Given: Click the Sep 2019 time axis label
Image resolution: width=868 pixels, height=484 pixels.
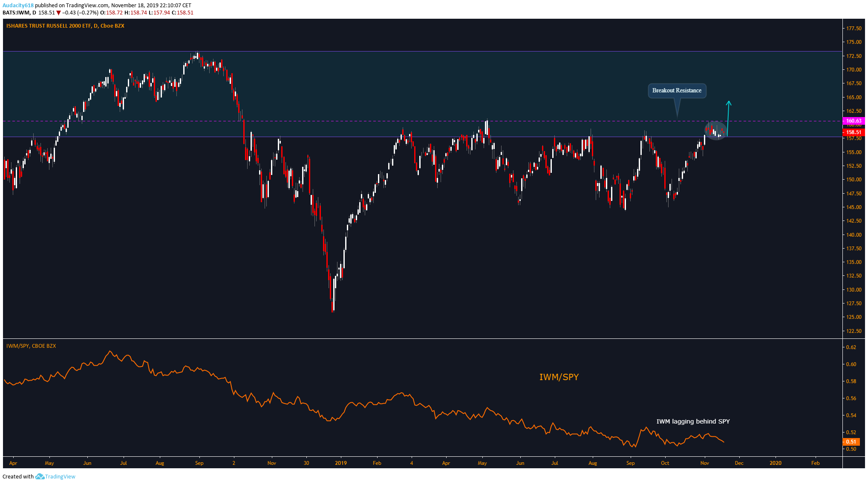Looking at the screenshot, I should tap(631, 463).
